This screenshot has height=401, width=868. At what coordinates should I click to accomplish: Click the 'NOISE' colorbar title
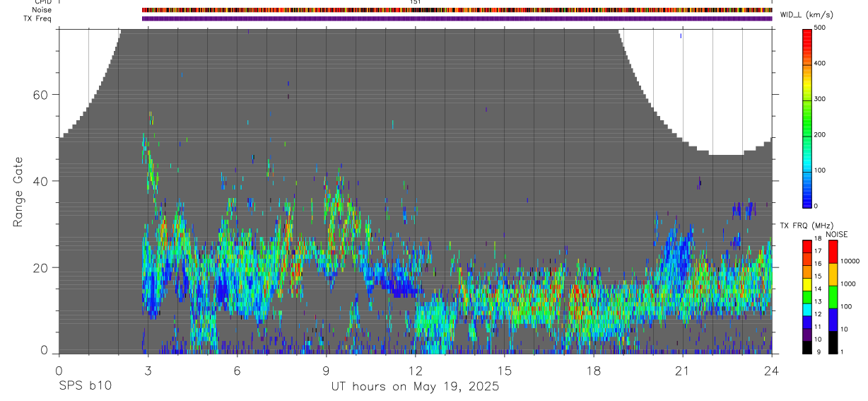(x=837, y=234)
